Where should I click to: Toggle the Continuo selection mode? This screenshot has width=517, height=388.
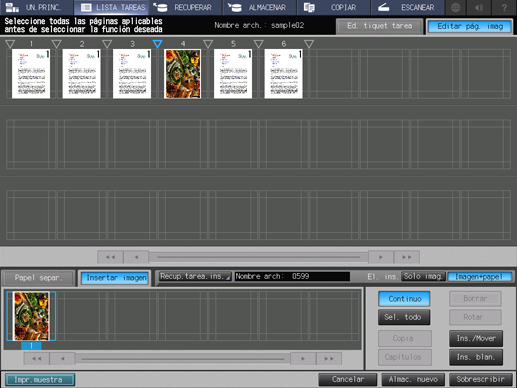[404, 299]
